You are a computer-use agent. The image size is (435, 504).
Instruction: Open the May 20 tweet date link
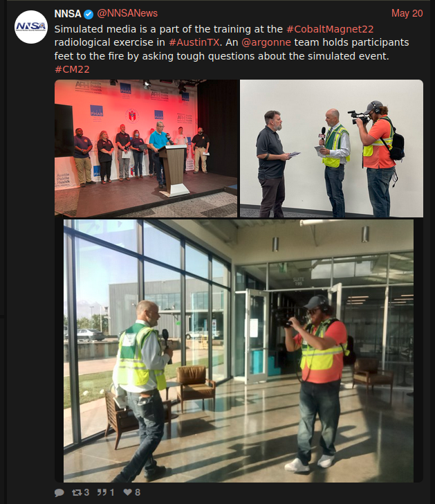[407, 14]
